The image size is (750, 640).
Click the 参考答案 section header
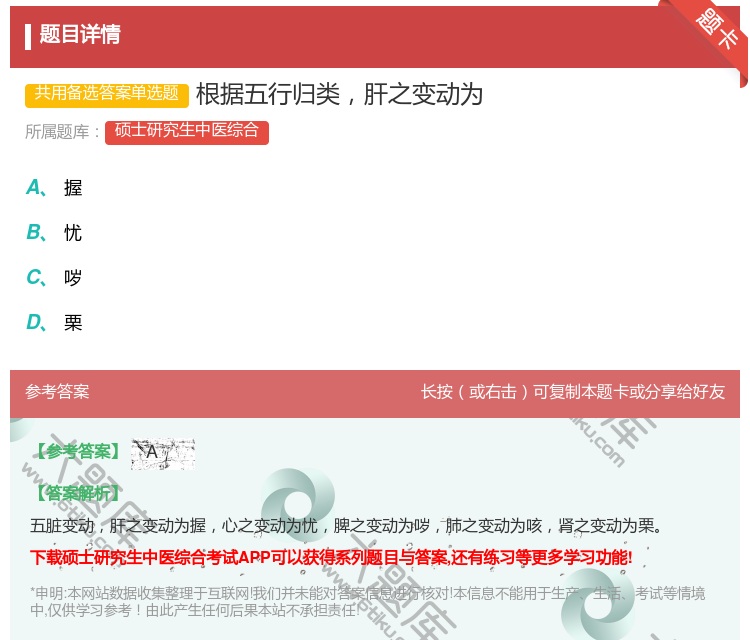click(57, 392)
